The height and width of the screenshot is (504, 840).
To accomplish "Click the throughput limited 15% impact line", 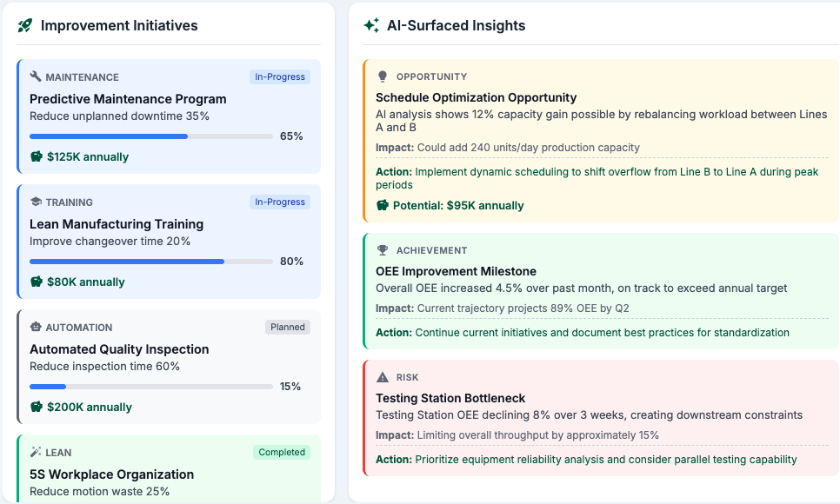I will (x=517, y=435).
